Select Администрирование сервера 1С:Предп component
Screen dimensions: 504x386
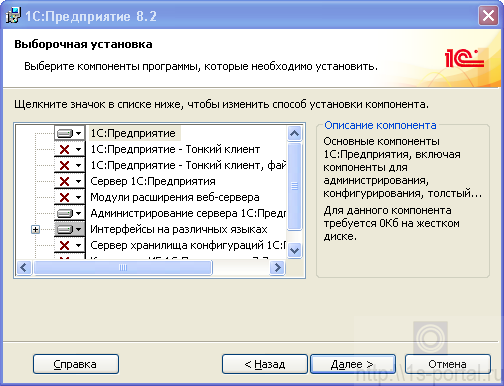tap(188, 213)
